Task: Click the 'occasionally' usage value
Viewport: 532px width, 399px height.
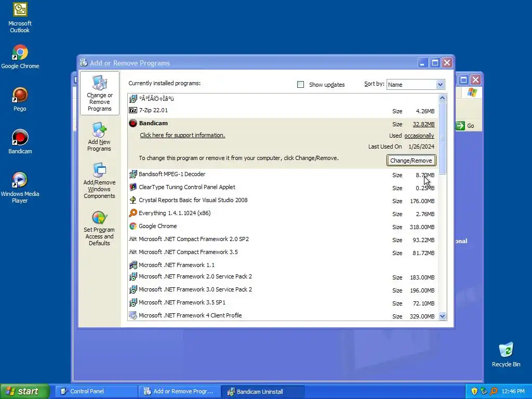Action: coord(419,136)
